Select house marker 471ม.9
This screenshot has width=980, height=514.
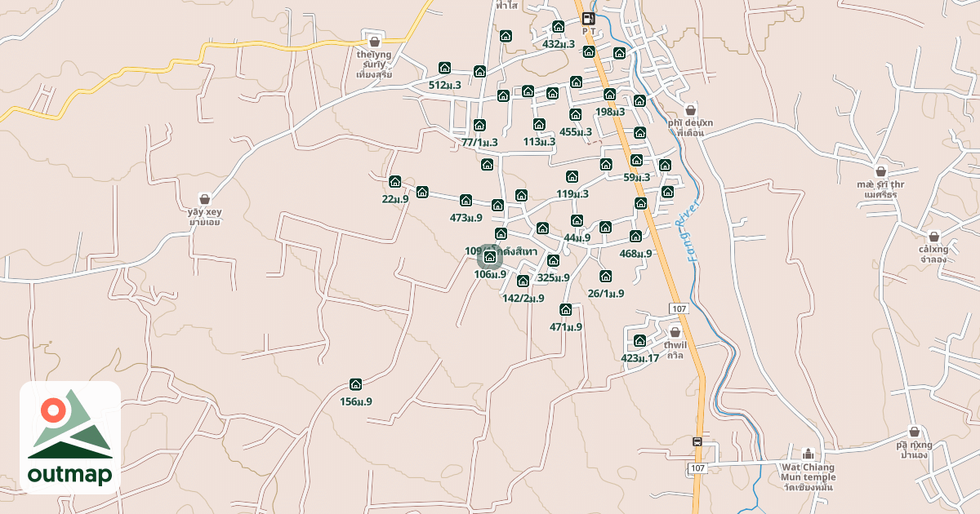pyautogui.click(x=566, y=310)
